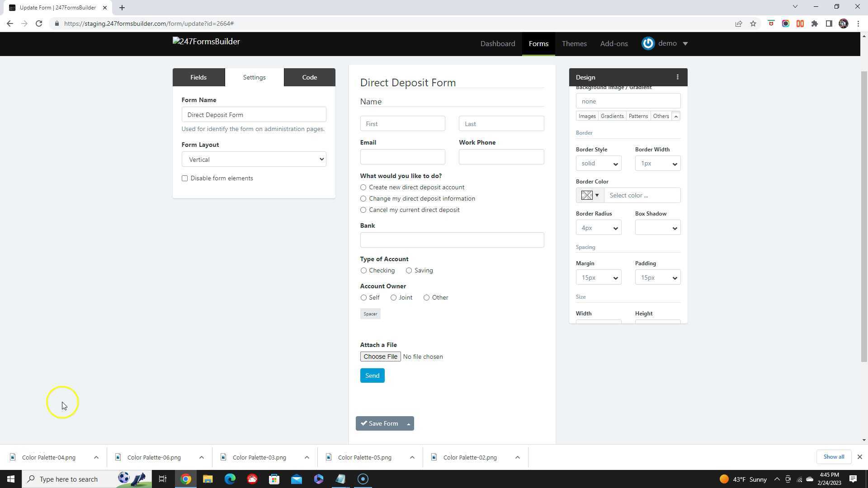Expand the Border Style dropdown
Viewport: 868px width, 488px height.
598,164
